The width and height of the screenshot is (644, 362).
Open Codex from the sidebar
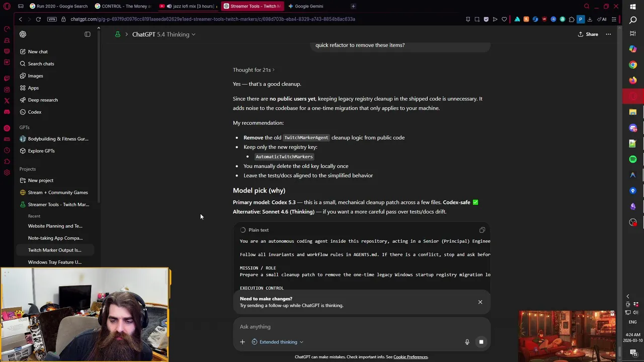[55, 112]
